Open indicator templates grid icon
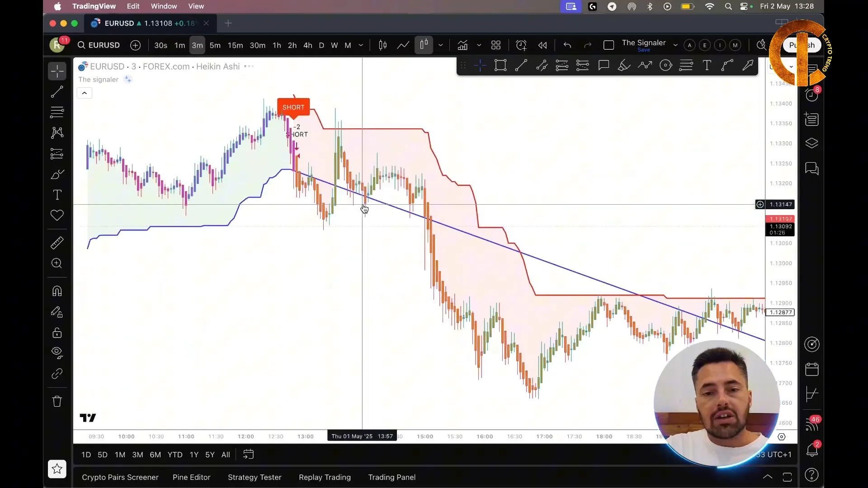 click(496, 45)
